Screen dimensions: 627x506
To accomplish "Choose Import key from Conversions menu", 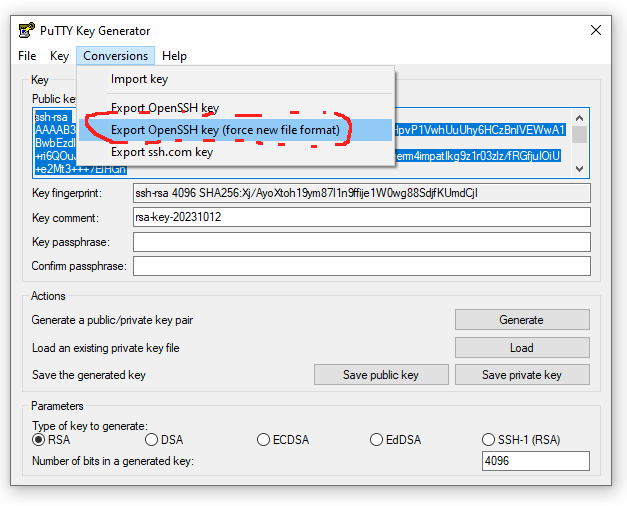I will click(x=139, y=79).
